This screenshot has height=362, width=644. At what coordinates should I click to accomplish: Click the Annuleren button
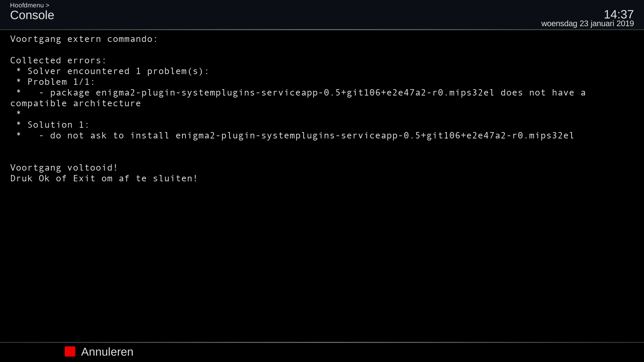[x=107, y=352]
